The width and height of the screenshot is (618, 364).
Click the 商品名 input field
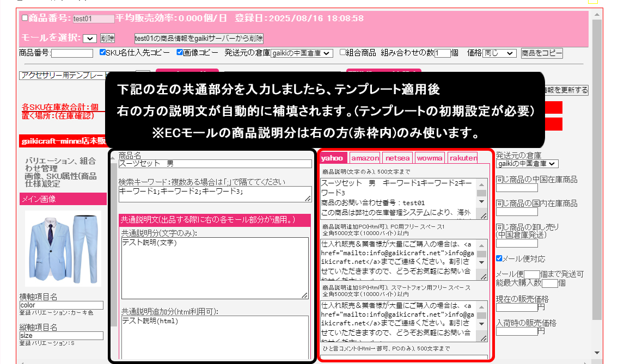click(215, 164)
